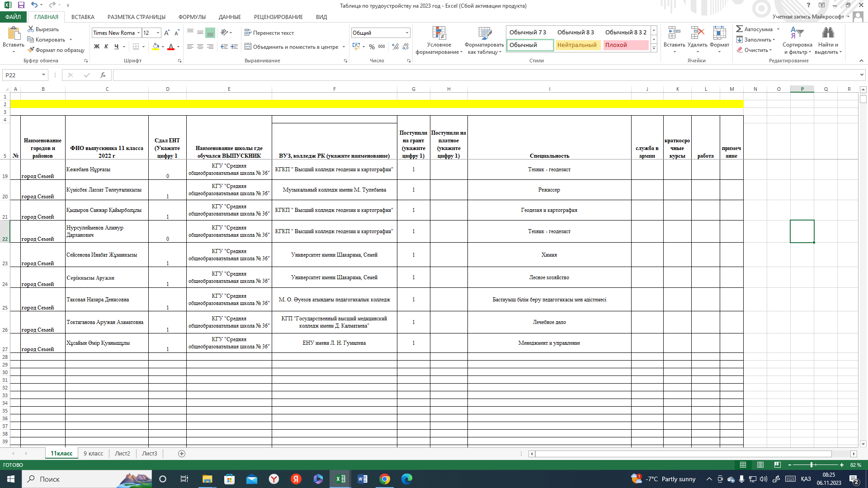Switch to Page Break Preview in status bar
The height and width of the screenshot is (488, 868).
point(778,465)
